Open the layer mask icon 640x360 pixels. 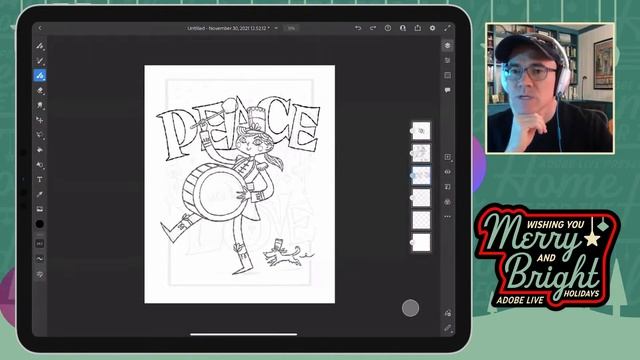tap(447, 187)
